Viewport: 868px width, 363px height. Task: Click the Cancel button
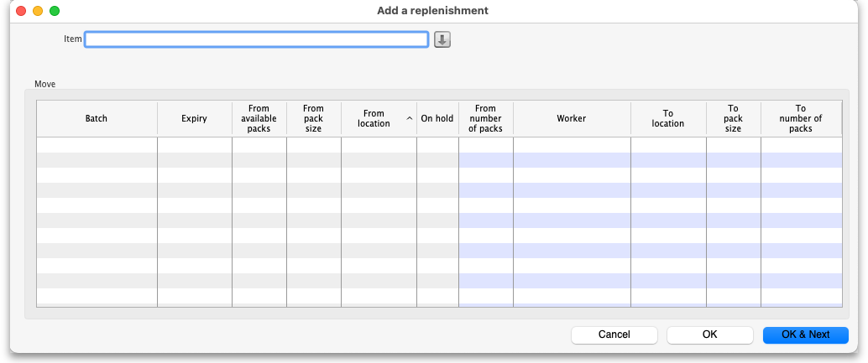point(614,334)
